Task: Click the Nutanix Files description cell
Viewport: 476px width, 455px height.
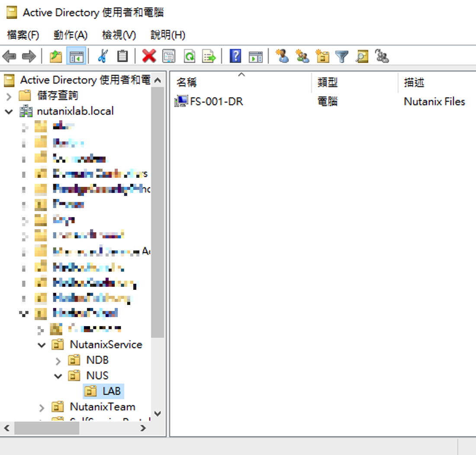Action: (434, 101)
